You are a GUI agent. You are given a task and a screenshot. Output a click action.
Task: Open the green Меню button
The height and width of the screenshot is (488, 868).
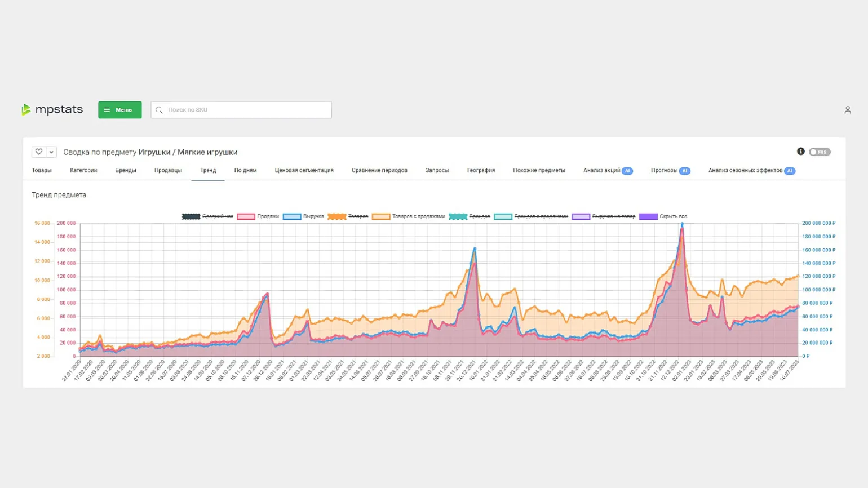[x=119, y=110]
